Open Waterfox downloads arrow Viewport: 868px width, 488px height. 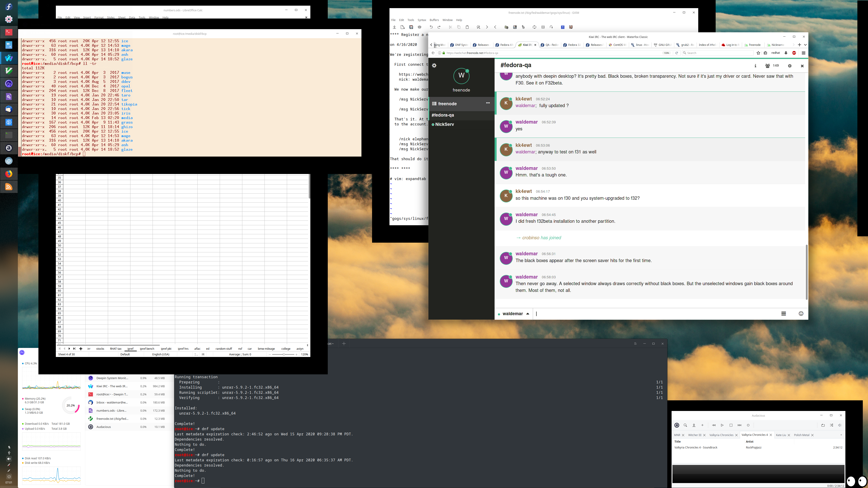(x=786, y=53)
